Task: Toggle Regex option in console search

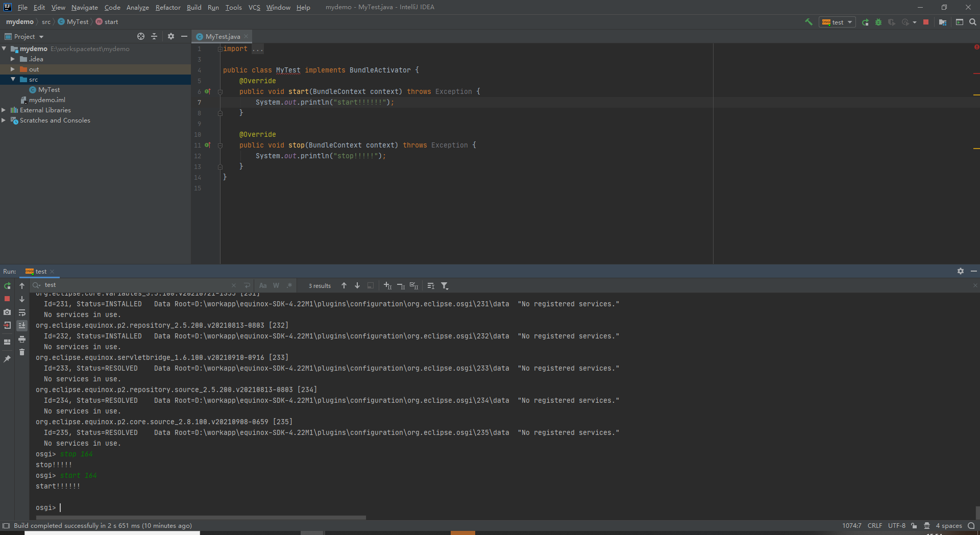Action: 289,285
